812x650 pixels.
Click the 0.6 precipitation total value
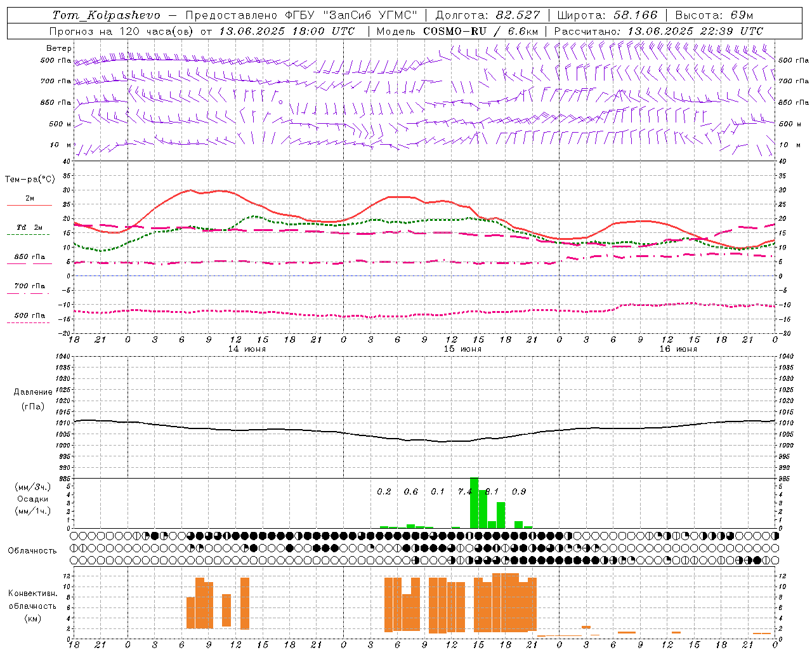(x=411, y=492)
